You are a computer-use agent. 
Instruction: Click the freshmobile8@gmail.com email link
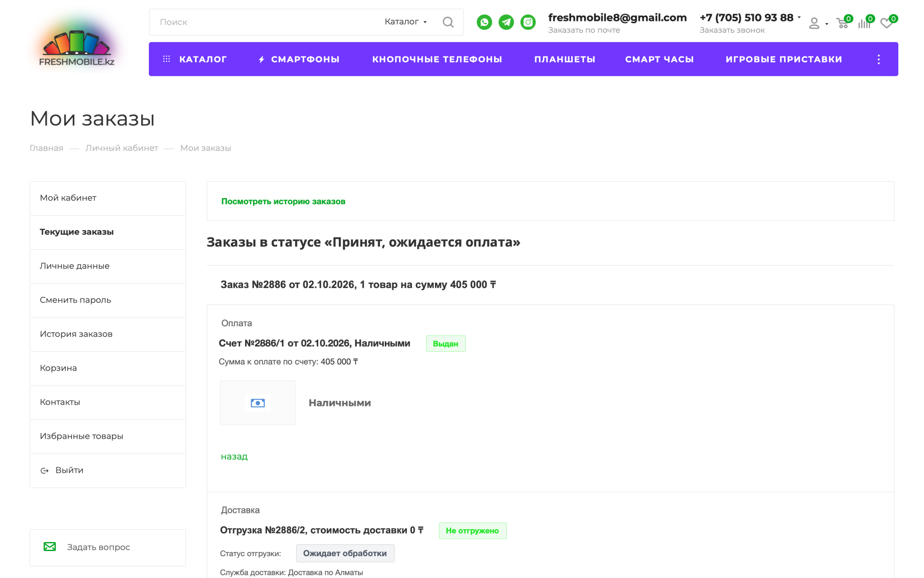click(x=617, y=18)
